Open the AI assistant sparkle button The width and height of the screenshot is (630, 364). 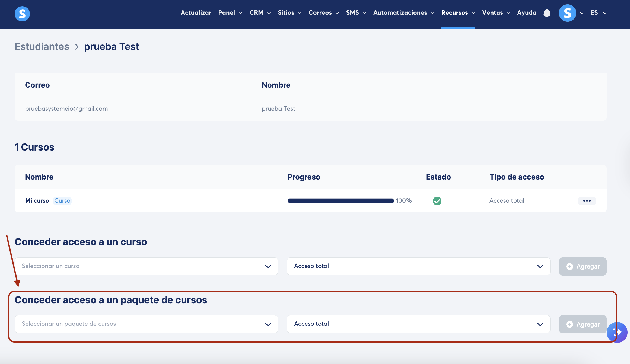617,332
